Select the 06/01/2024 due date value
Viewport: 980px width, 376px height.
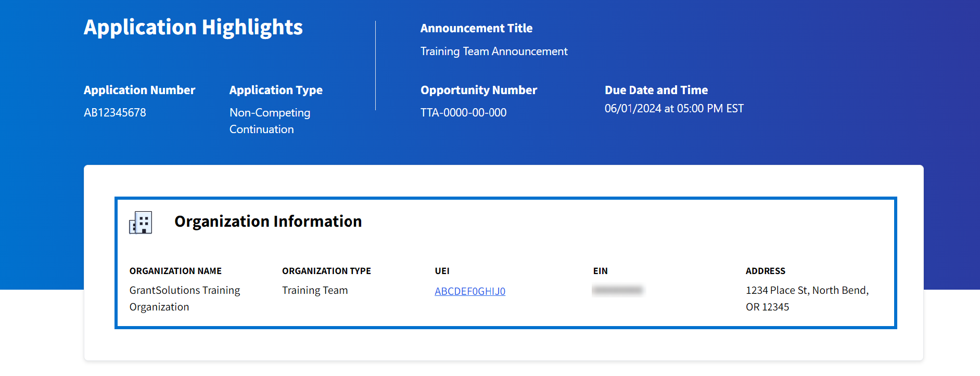click(673, 109)
